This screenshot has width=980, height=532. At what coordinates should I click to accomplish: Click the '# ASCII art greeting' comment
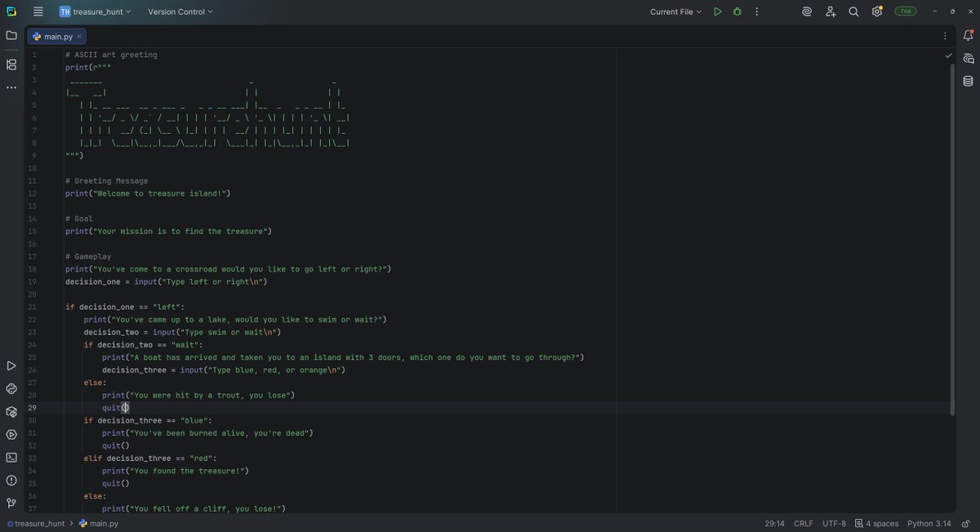(111, 55)
